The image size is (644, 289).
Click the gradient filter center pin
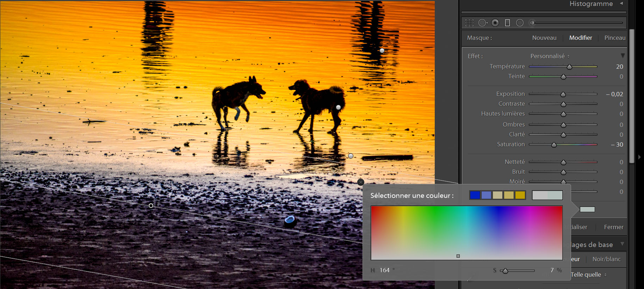click(x=151, y=205)
